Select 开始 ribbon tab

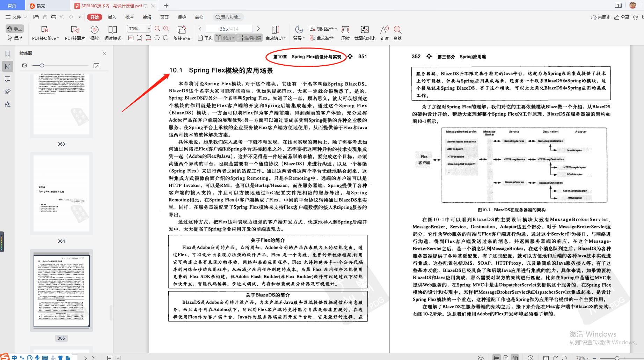click(94, 17)
